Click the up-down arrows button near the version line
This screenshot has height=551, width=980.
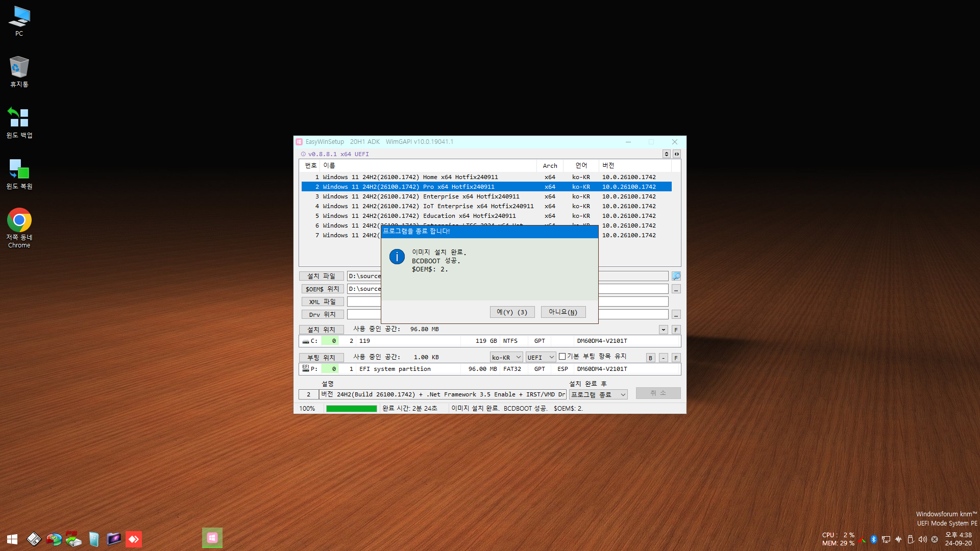[x=666, y=154]
